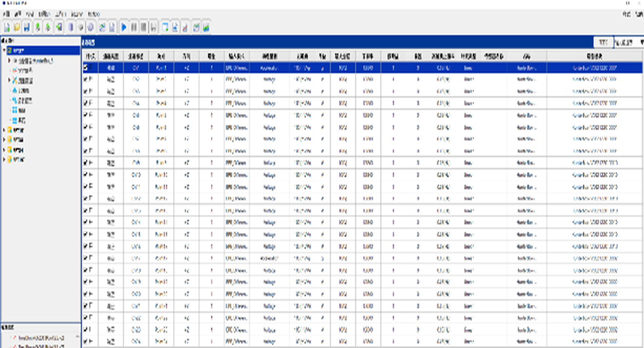Click the button left of the top-right dropdown
Image resolution: width=644 pixels, height=348 pixels.
603,42
